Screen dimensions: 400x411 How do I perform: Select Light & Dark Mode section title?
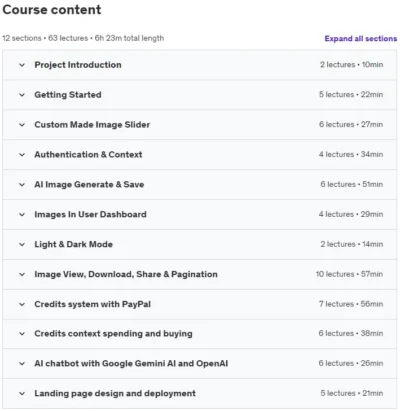(x=73, y=244)
